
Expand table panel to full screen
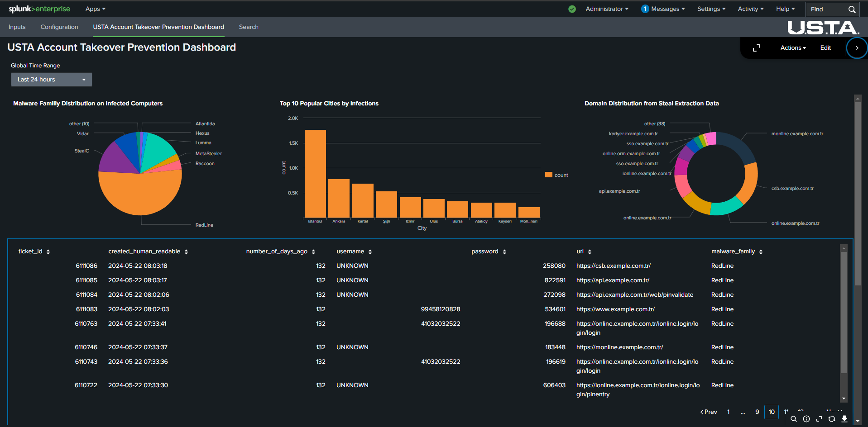click(x=819, y=419)
